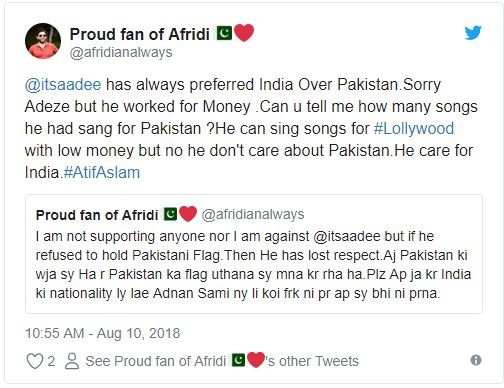Click Pakistan flag emoji in header name
Screen dimensions: 504x388
(x=224, y=33)
